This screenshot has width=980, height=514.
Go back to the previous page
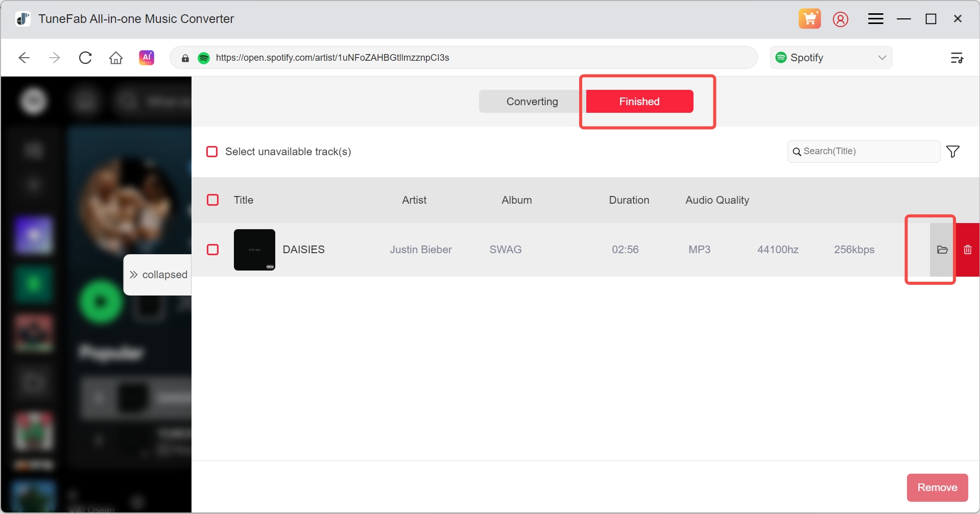click(23, 57)
